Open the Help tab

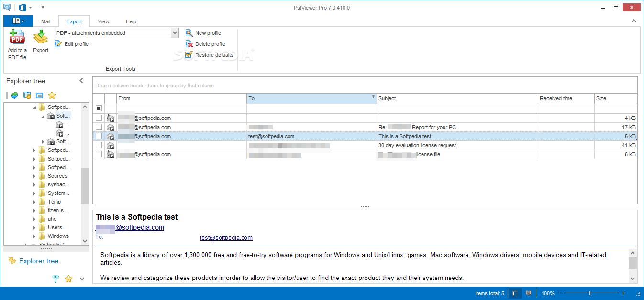point(131,21)
